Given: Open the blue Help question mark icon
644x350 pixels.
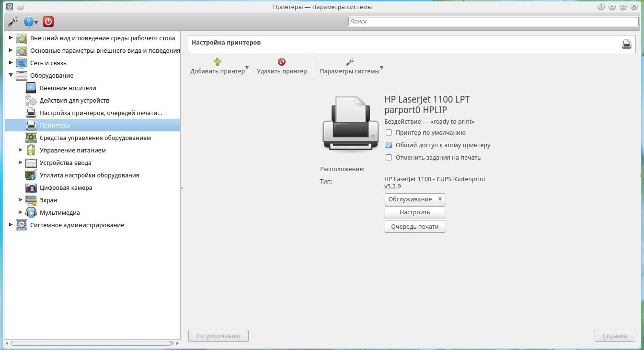Looking at the screenshot, I should [x=29, y=22].
